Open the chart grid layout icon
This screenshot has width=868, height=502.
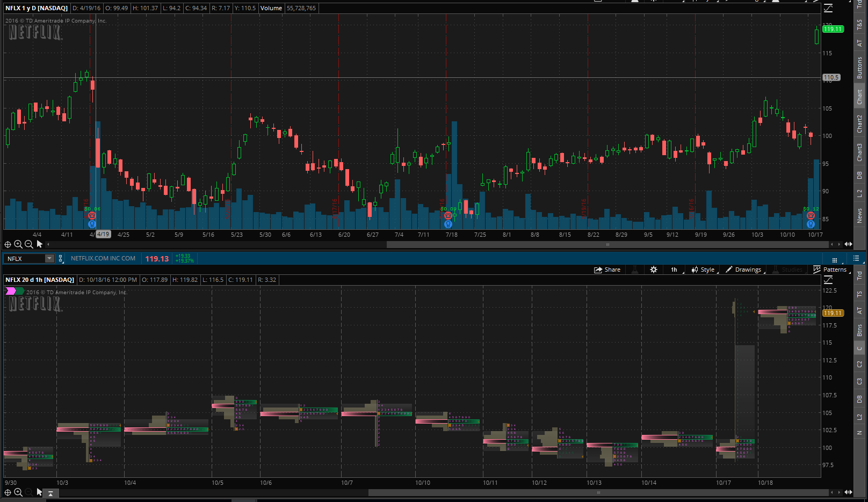pyautogui.click(x=834, y=259)
